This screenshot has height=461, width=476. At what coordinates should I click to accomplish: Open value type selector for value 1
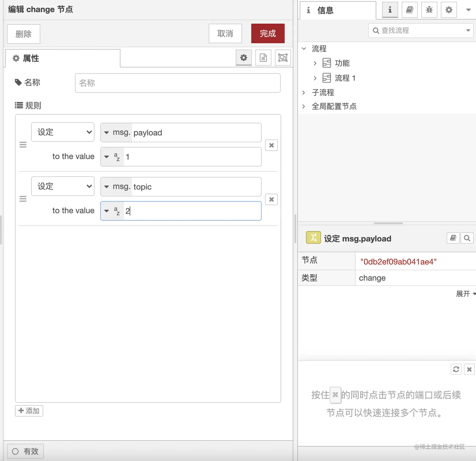click(112, 157)
